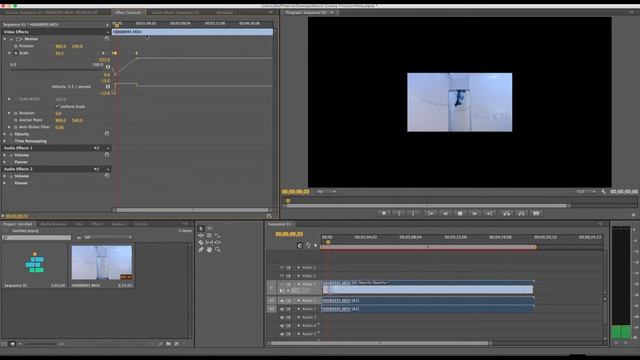This screenshot has width=640, height=360.
Task: Open the playback resolution dropdown
Action: [586, 191]
